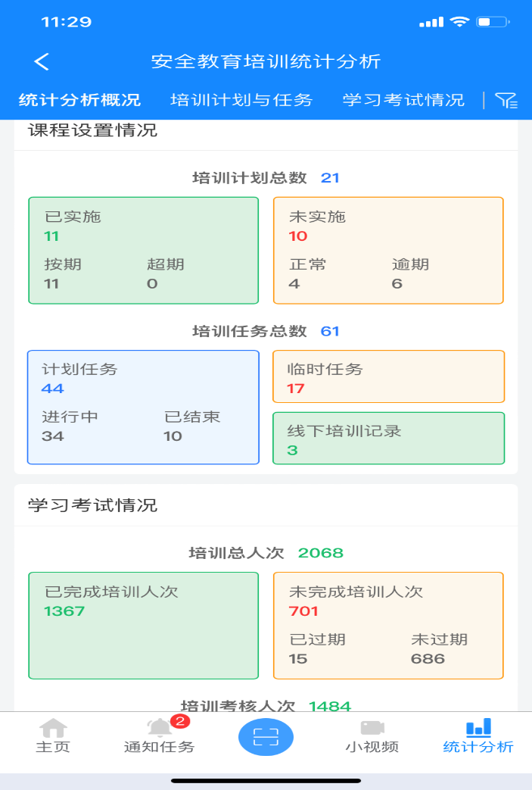
Task: Tap the back arrow in header
Action: (x=42, y=62)
